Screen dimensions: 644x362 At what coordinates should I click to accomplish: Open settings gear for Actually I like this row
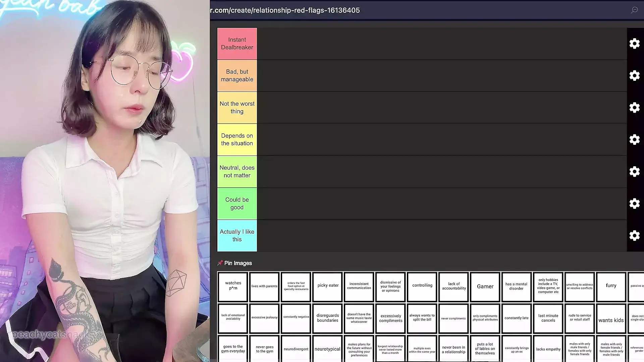click(x=634, y=236)
